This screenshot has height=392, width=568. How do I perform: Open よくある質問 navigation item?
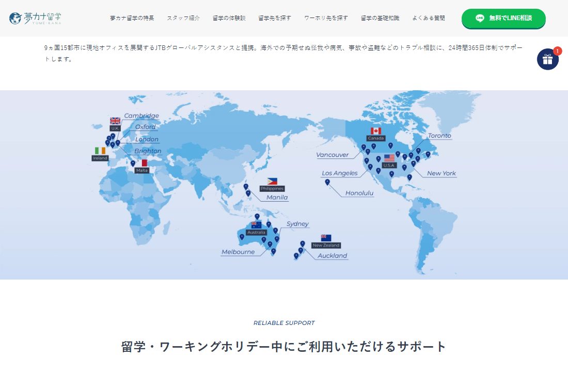429,18
